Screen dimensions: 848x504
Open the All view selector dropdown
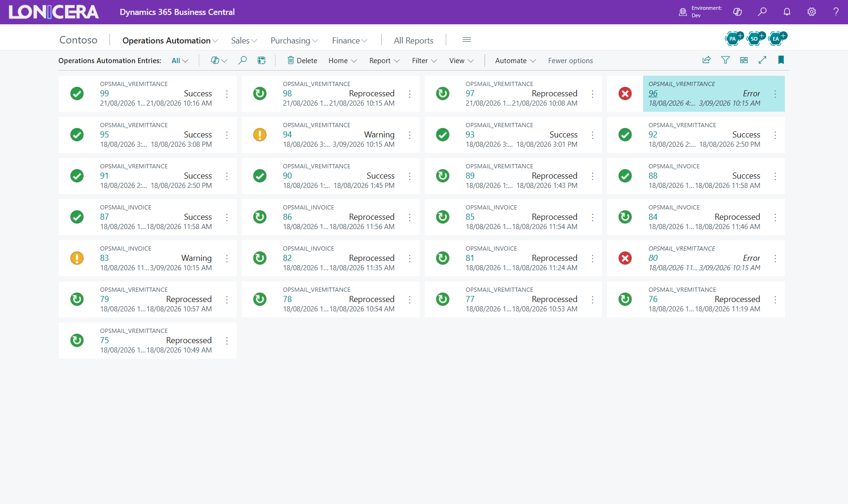(x=180, y=61)
